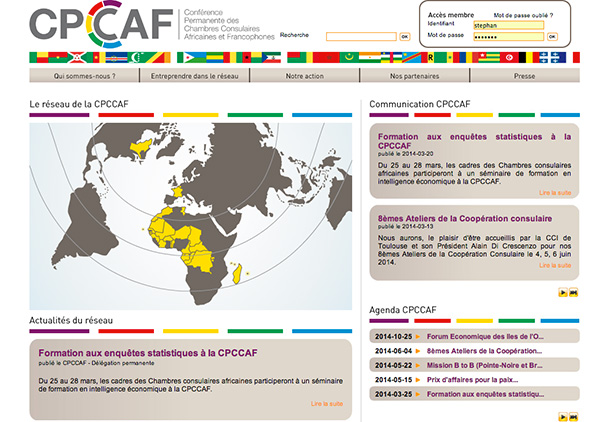Screen dimensions: 600x422
Task: Click the text publié le 2014-03-20
Action: 406,154
